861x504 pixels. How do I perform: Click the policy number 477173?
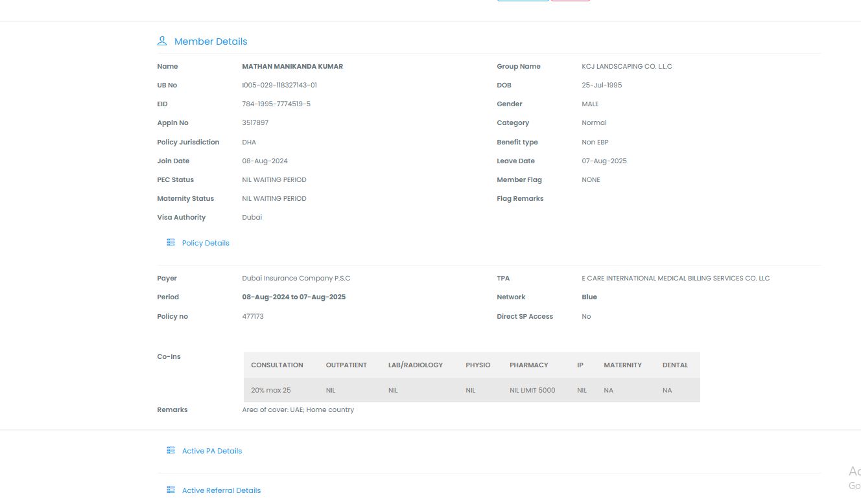click(x=253, y=316)
